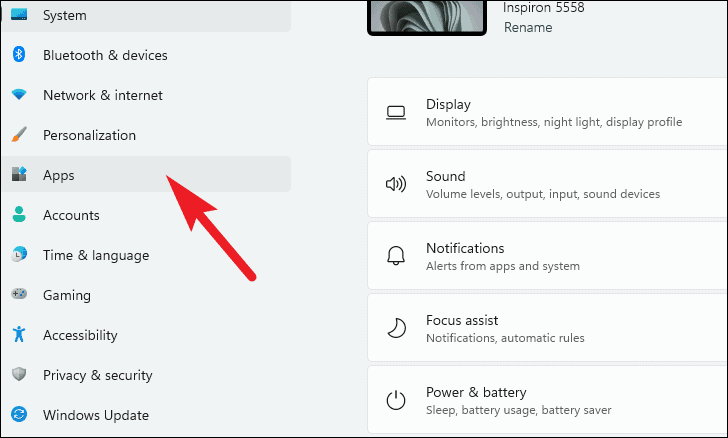This screenshot has width=728, height=438.
Task: Open Focus assist settings card
Action: (x=548, y=328)
